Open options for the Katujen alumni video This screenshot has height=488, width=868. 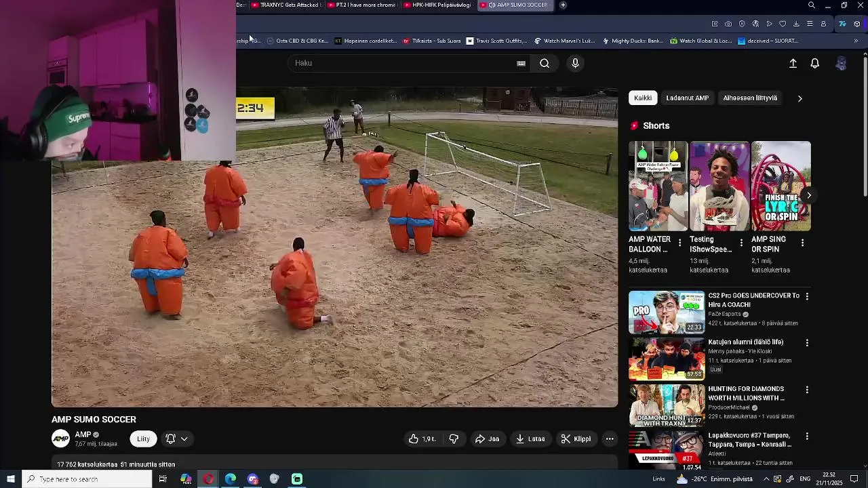[807, 343]
